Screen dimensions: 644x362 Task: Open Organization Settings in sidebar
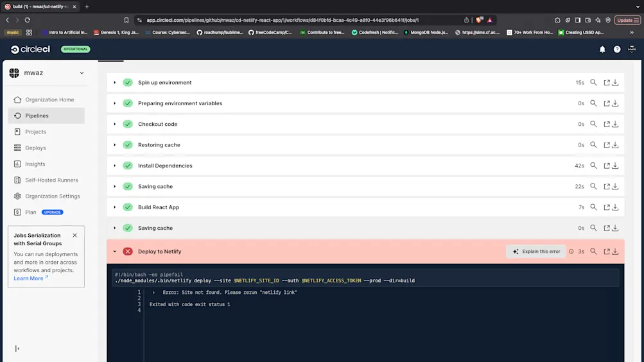coord(46,196)
